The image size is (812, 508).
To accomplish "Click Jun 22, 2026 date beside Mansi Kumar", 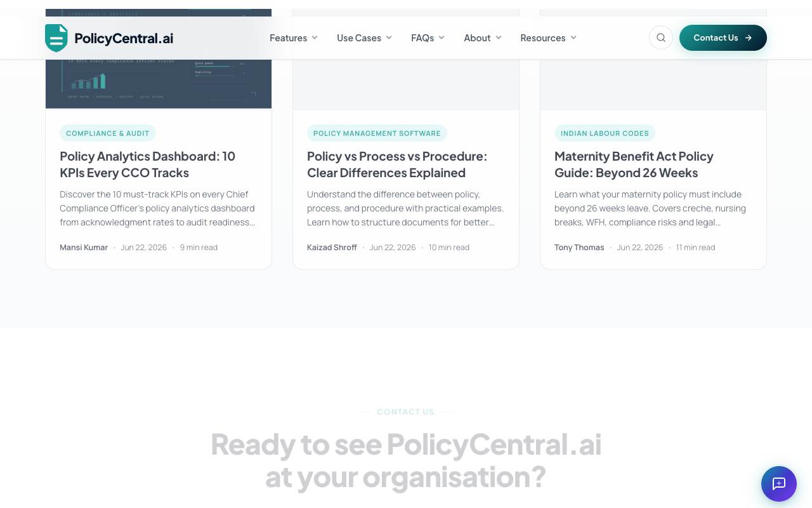I will pos(143,248).
